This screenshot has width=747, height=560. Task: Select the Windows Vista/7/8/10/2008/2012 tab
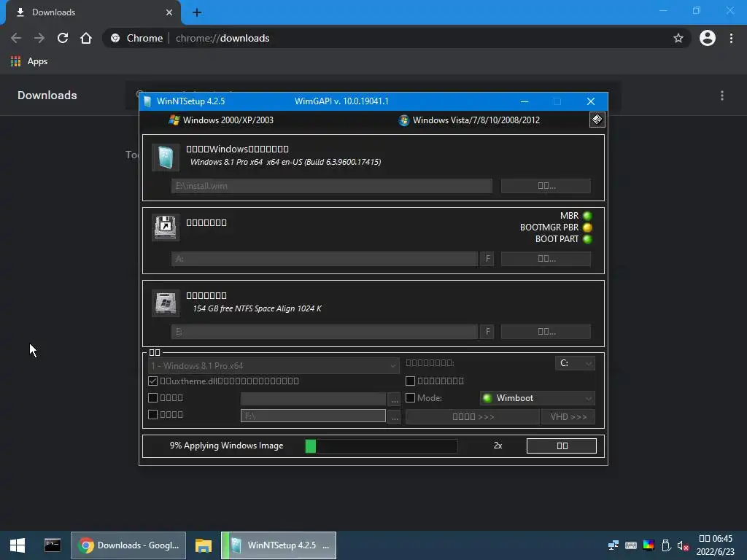[x=469, y=120]
